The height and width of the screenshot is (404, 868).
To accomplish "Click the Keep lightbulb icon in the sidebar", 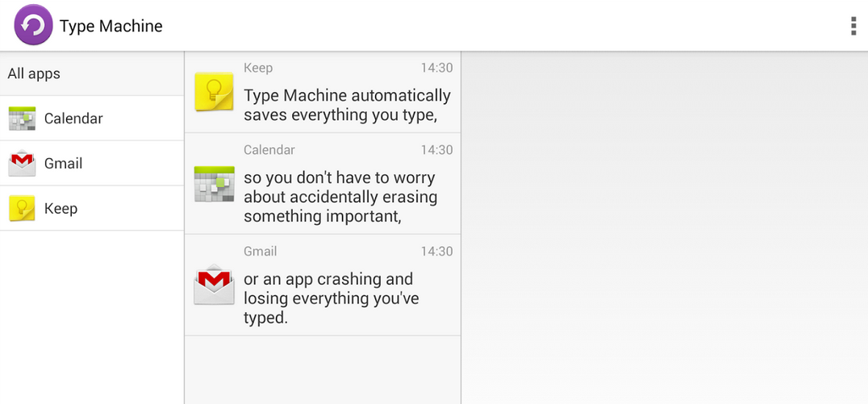I will (x=22, y=209).
